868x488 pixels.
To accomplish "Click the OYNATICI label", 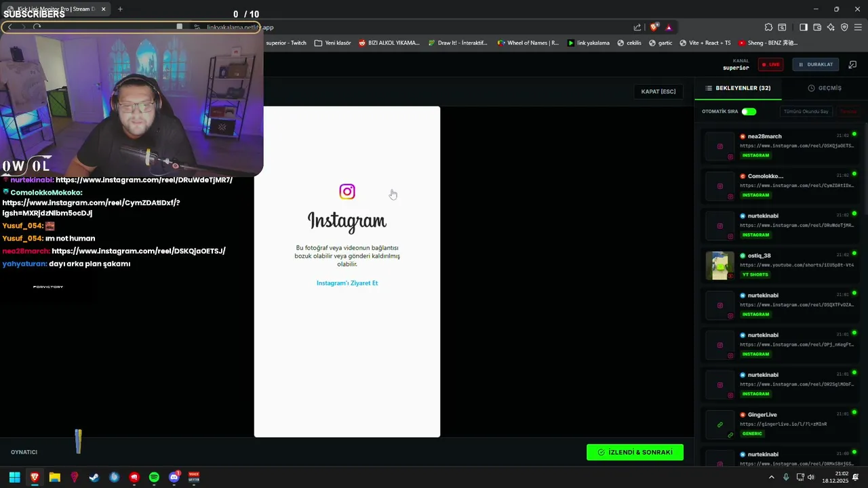I will pos(24,452).
